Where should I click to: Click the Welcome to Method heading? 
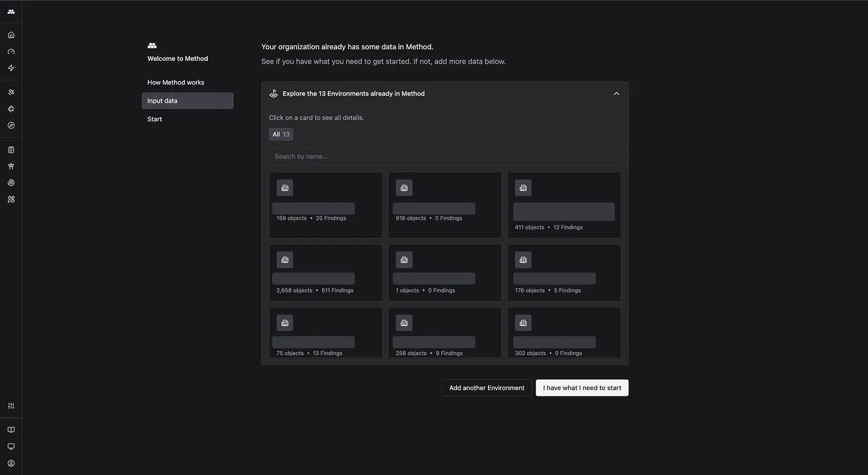[177, 59]
